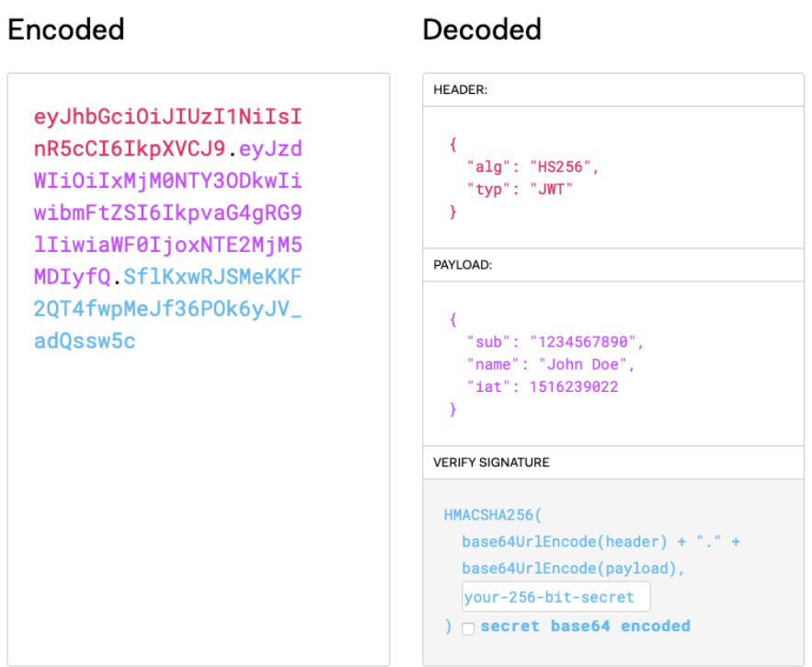Click the your-256-bit-secret input field
The width and height of the screenshot is (812, 667).
[555, 597]
